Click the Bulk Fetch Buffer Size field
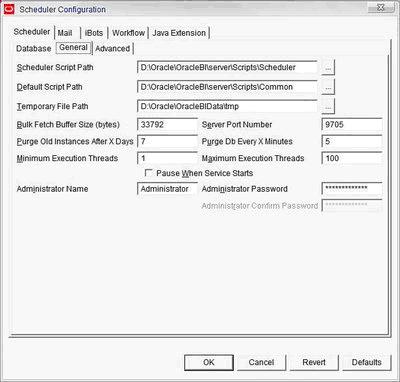 (167, 125)
